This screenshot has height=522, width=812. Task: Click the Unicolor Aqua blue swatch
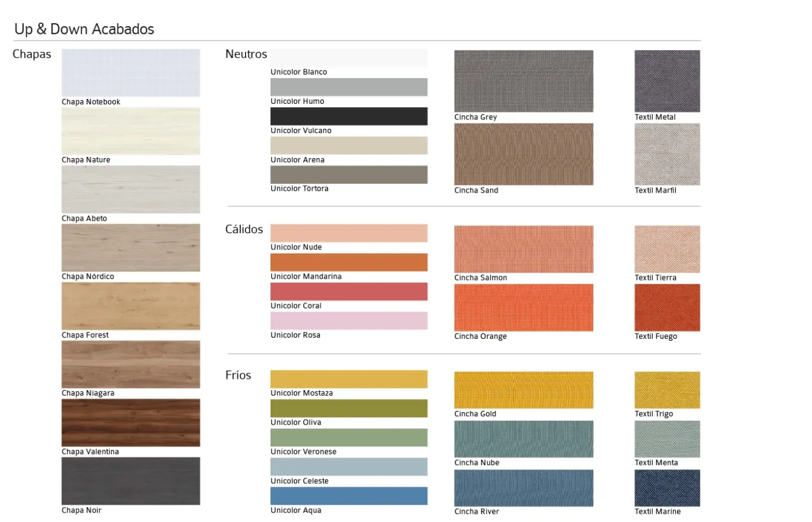[x=349, y=496]
